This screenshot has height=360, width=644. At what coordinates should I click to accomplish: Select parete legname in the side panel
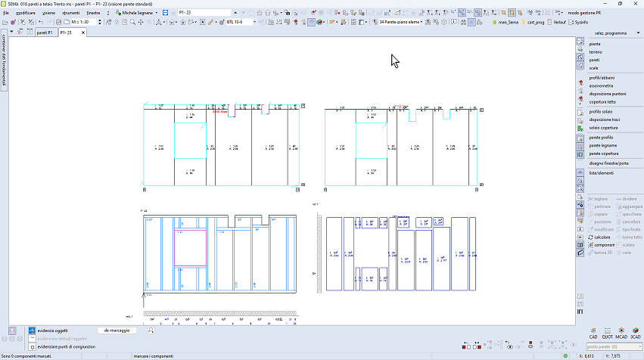(x=603, y=145)
